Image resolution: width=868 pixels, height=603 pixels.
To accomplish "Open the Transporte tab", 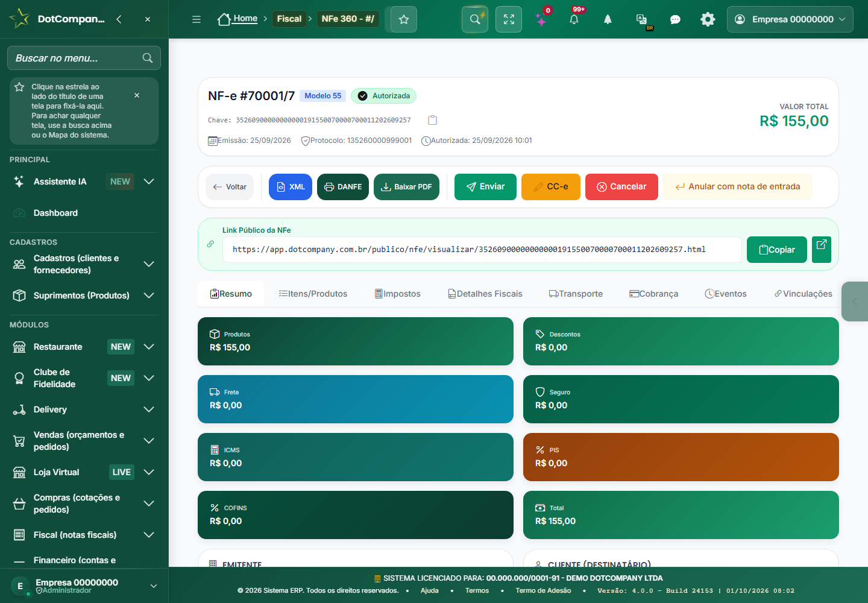I will [x=576, y=294].
